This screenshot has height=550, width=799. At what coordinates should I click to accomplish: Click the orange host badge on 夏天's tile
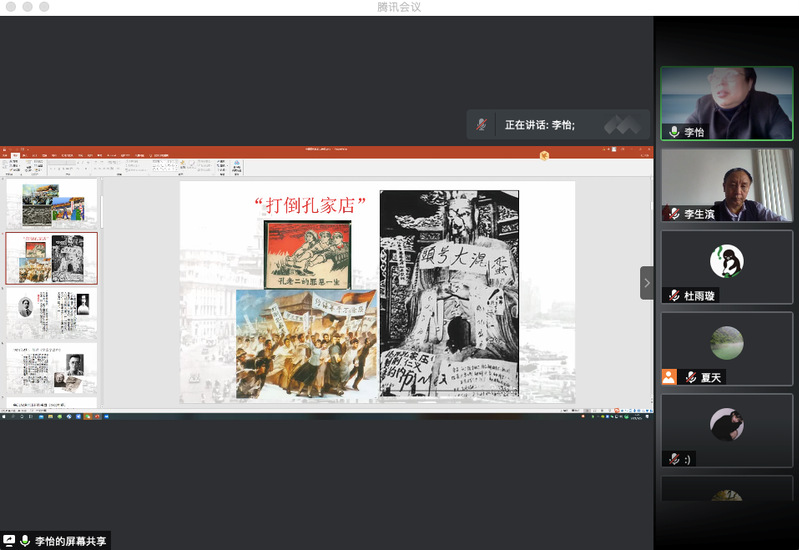tap(669, 377)
